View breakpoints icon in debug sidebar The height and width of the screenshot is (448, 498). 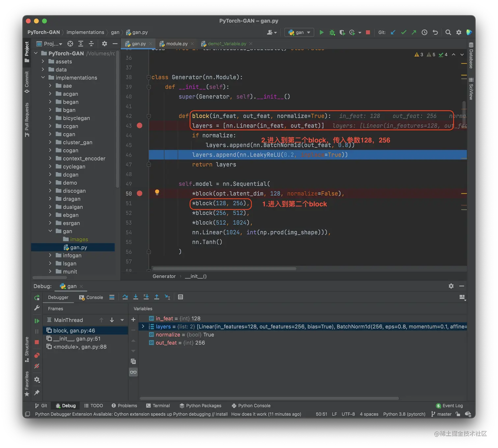coord(37,355)
